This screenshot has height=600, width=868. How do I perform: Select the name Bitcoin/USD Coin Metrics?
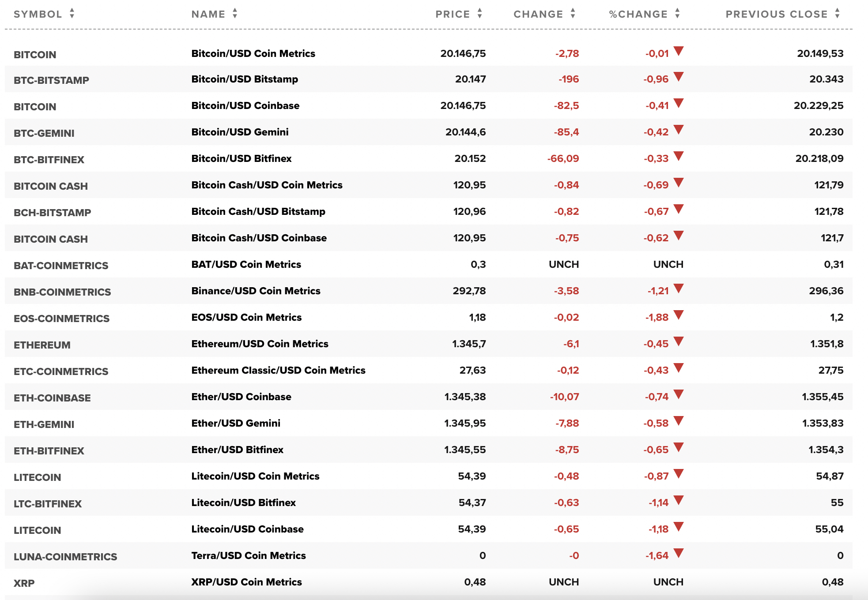(253, 53)
